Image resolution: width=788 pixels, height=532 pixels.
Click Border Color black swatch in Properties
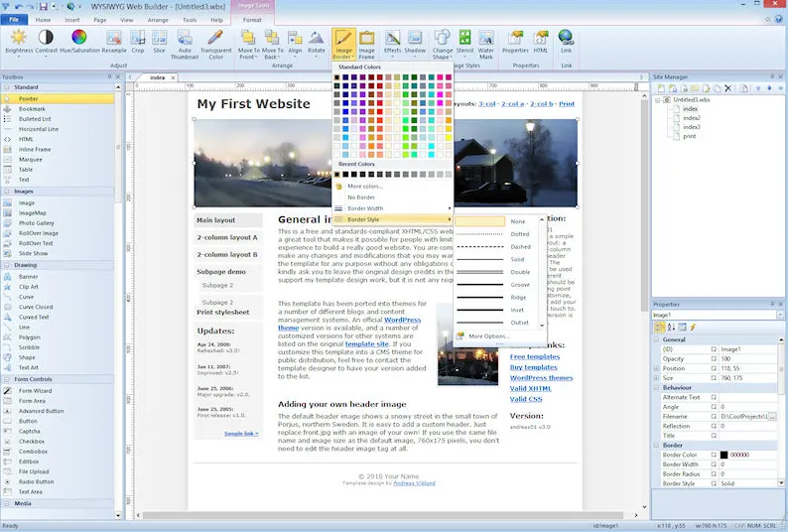723,455
